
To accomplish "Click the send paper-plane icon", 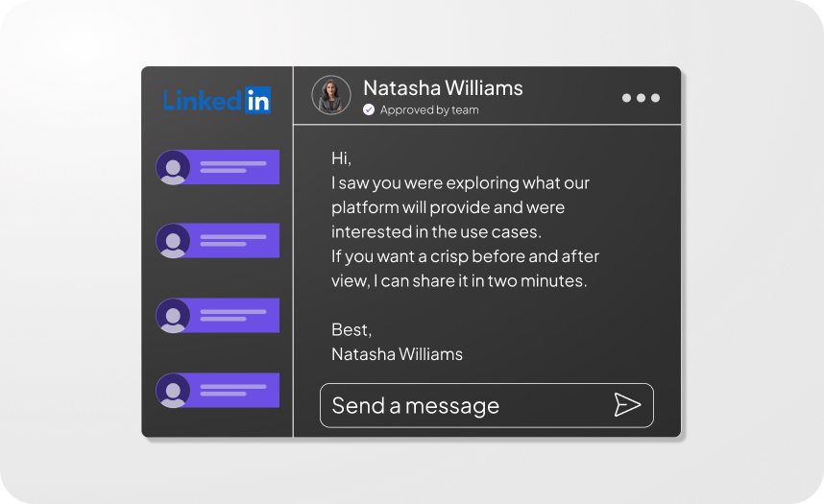I will tap(627, 405).
